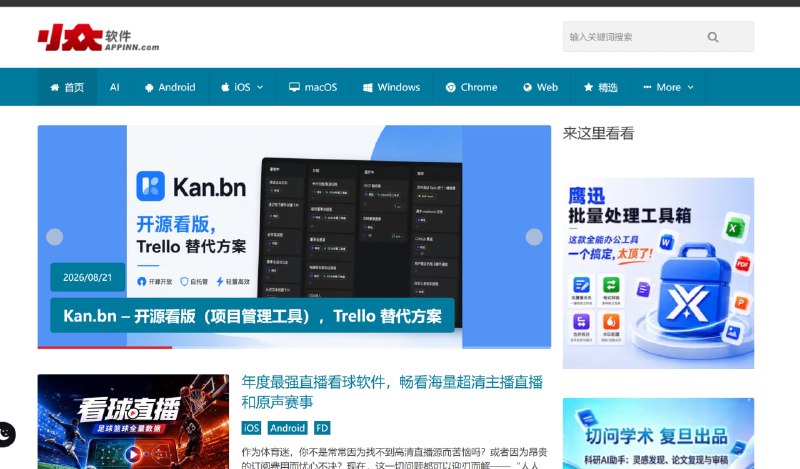
Task: Select the iOS tag on article
Action: click(x=251, y=428)
